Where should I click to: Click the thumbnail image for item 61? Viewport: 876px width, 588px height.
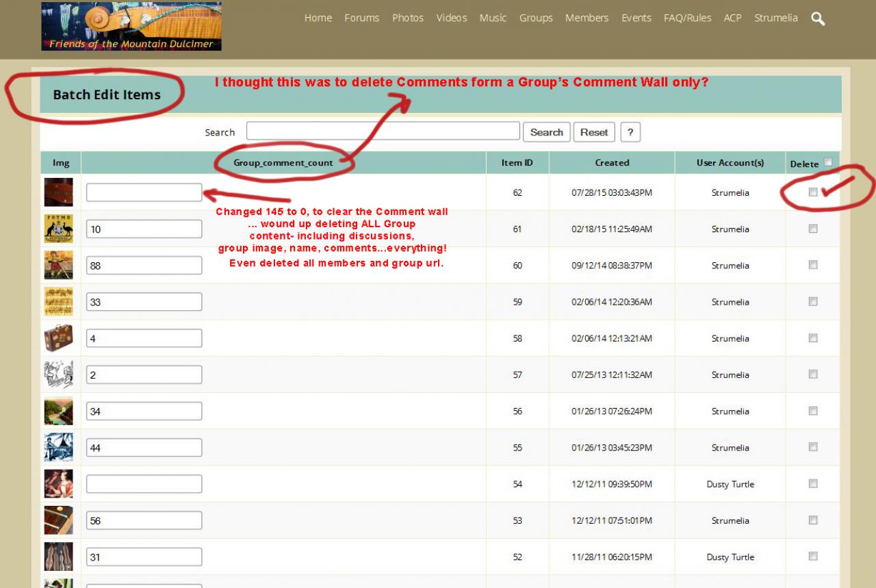click(x=58, y=229)
